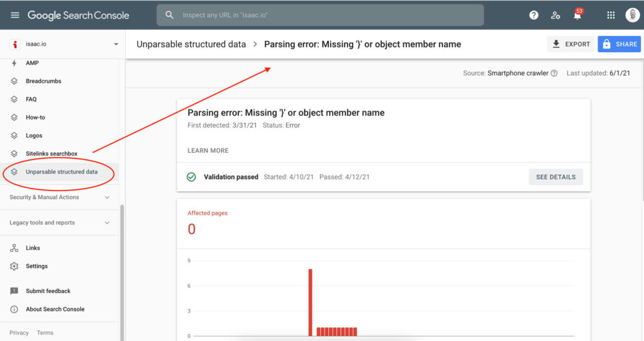Open the Sitelinks searchbox report
The image size is (644, 341).
[52, 154]
